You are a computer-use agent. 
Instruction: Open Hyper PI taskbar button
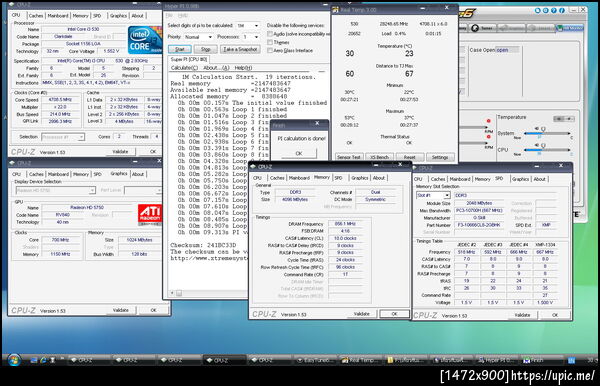(x=497, y=360)
